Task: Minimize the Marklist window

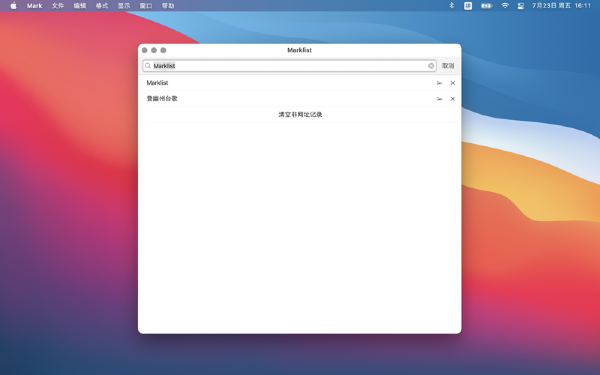Action: click(154, 50)
